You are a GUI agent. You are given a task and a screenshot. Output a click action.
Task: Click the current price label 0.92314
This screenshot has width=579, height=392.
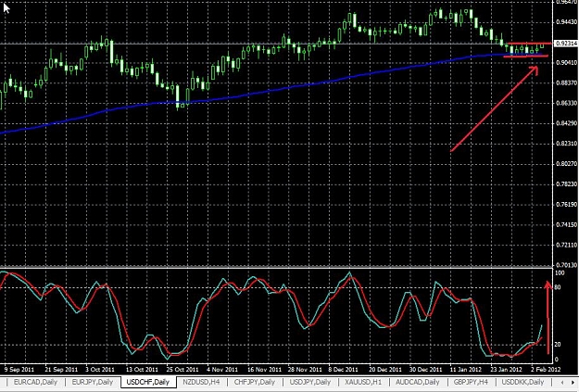coord(566,44)
